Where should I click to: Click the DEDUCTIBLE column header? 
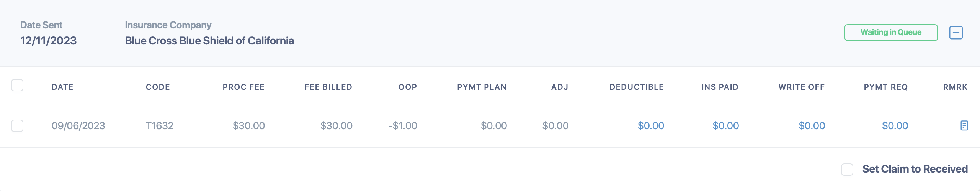pyautogui.click(x=637, y=87)
